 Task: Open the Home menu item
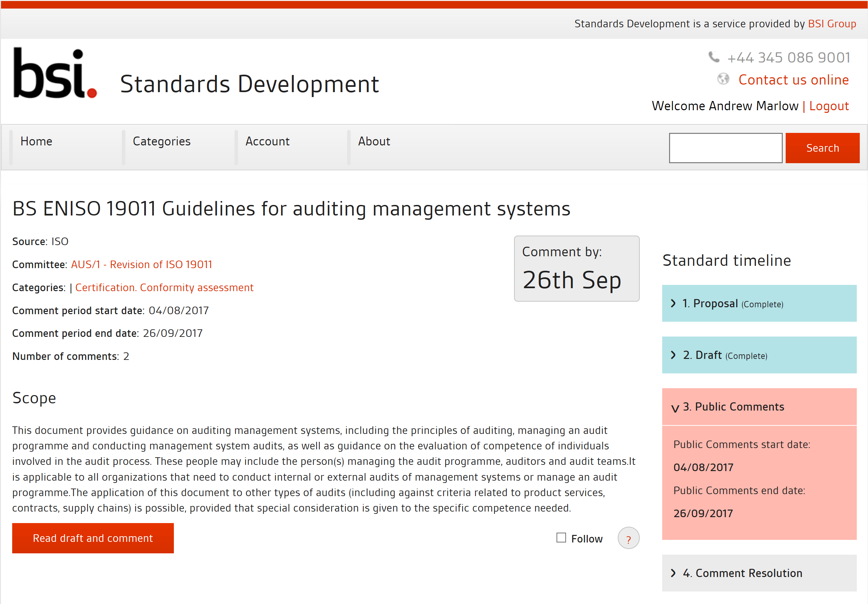pos(36,141)
